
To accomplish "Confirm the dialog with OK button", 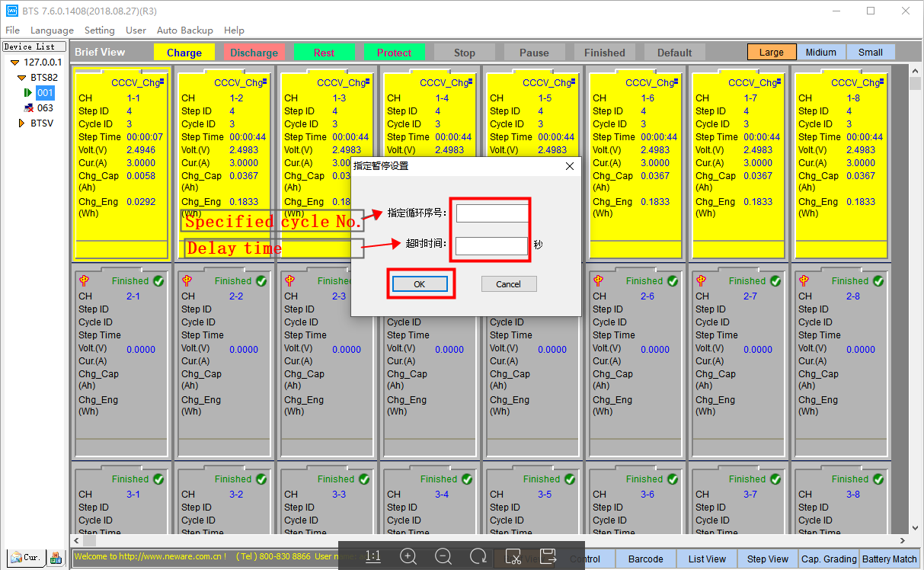I will [420, 283].
